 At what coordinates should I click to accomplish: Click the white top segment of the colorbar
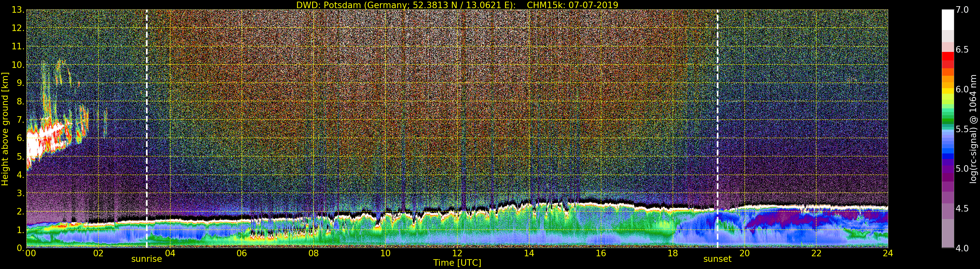(948, 20)
